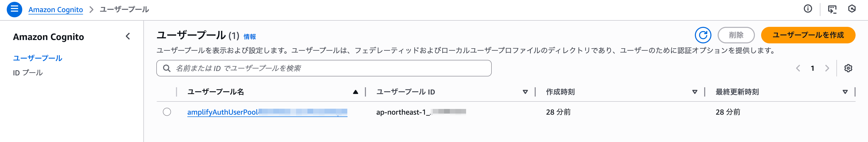
Task: Open the amplifyAuthUserPool link
Action: point(222,112)
